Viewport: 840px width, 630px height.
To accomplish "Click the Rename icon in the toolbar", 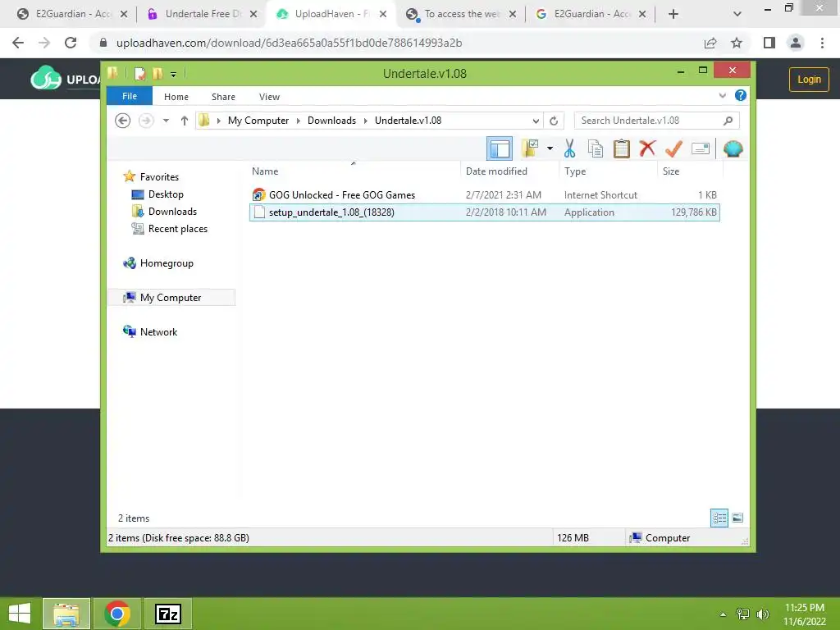I will (x=701, y=148).
